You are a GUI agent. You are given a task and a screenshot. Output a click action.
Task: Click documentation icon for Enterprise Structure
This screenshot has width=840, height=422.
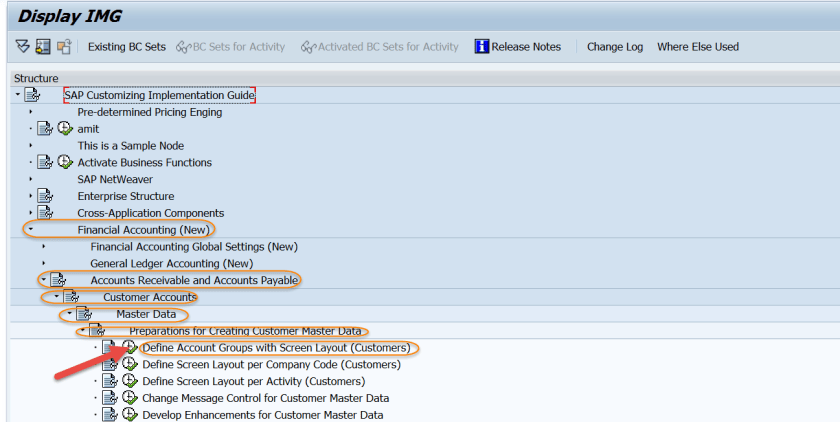coord(45,196)
